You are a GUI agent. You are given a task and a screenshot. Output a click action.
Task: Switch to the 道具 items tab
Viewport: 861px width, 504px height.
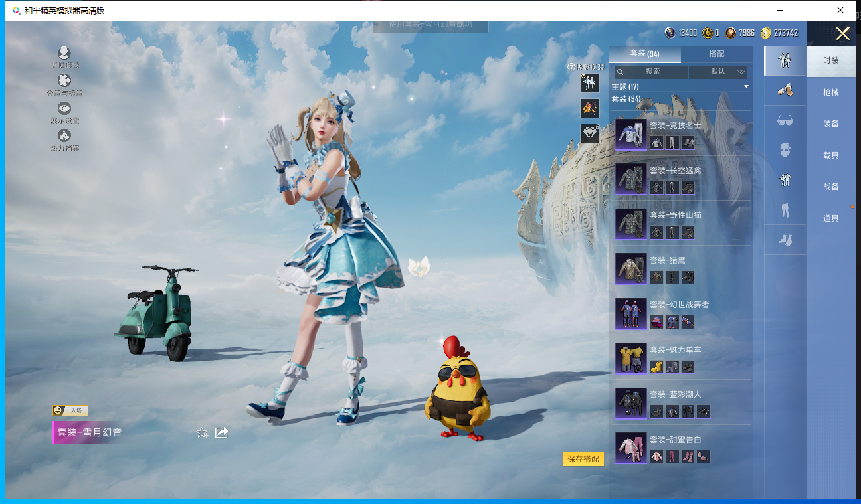pyautogui.click(x=831, y=218)
